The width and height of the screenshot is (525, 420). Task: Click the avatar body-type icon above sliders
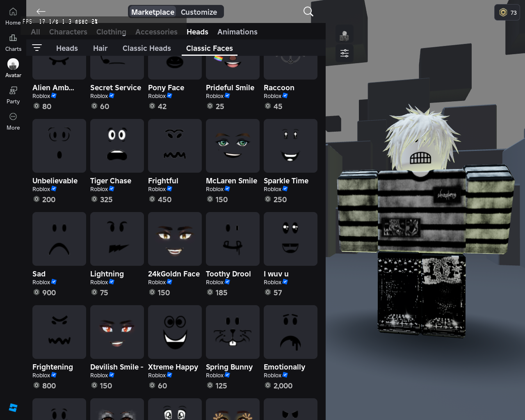345,36
